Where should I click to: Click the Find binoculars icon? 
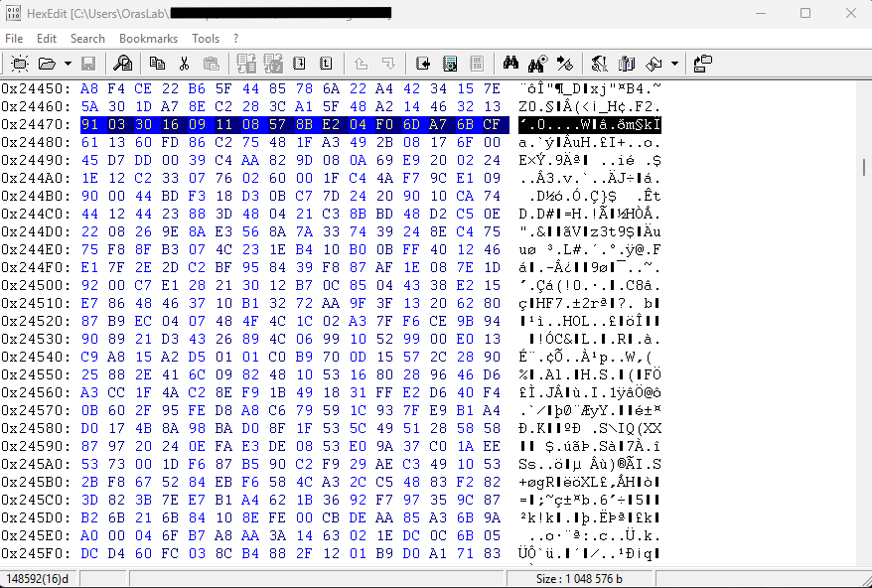510,63
